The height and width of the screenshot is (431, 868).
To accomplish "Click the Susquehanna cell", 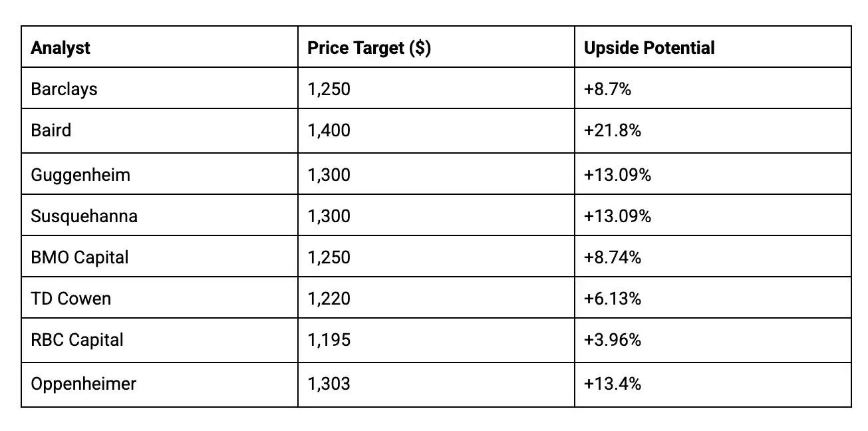I will pos(84,216).
